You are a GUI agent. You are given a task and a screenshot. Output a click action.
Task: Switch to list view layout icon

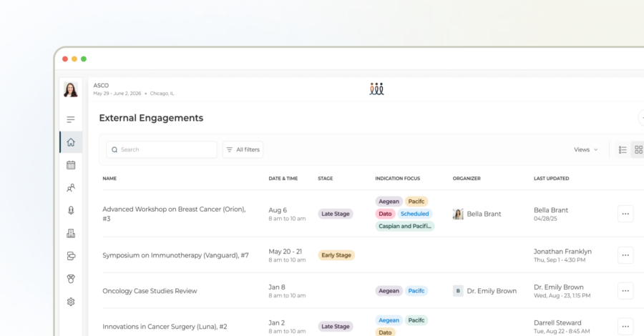pos(623,149)
